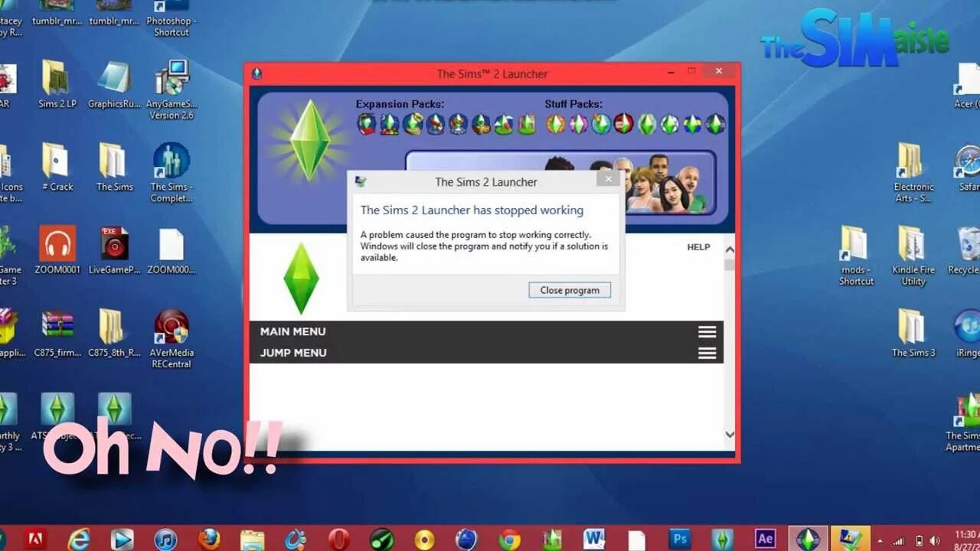The height and width of the screenshot is (551, 980).
Task: Select the Photoshop - Shortcut desktop icon
Action: tap(171, 18)
